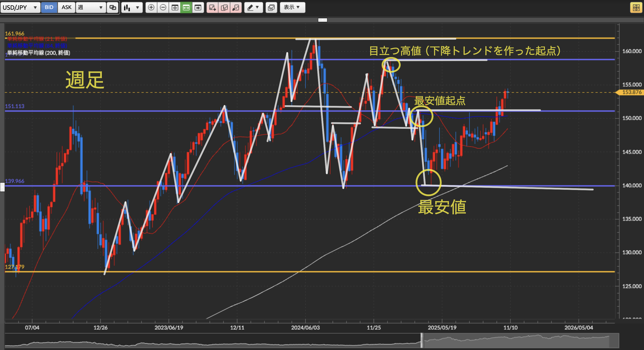Screen dimensions: 644x350
Task: Click the duplicate chart icon
Action: click(224, 7)
